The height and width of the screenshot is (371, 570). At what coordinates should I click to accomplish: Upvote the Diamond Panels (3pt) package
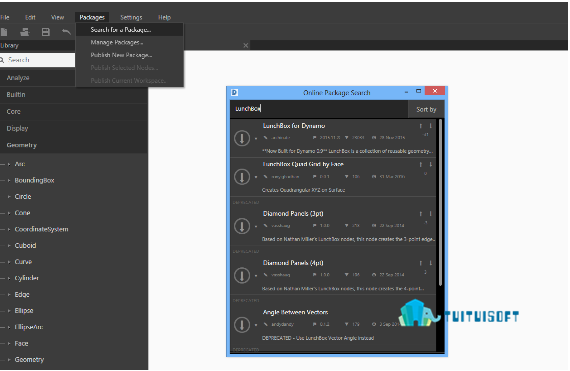click(x=421, y=214)
